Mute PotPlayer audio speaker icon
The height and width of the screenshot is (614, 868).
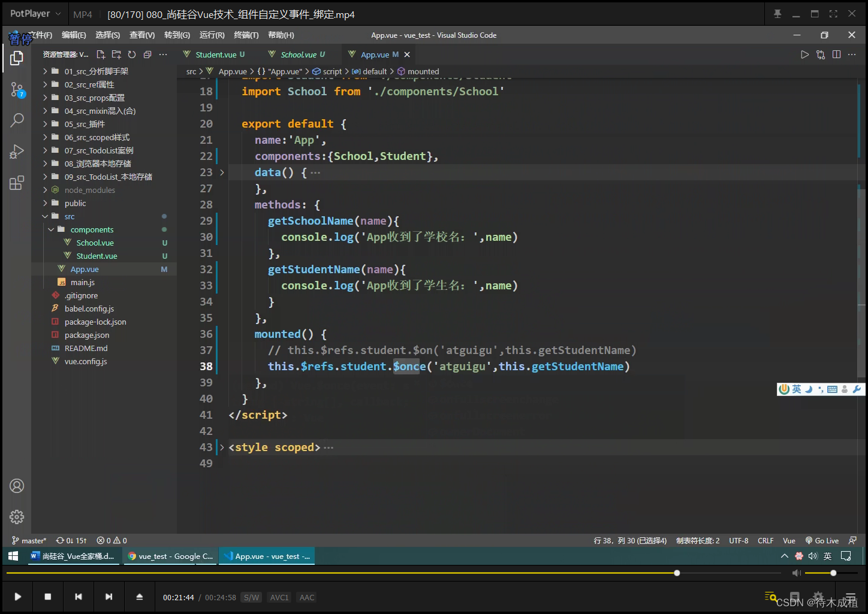tap(796, 573)
